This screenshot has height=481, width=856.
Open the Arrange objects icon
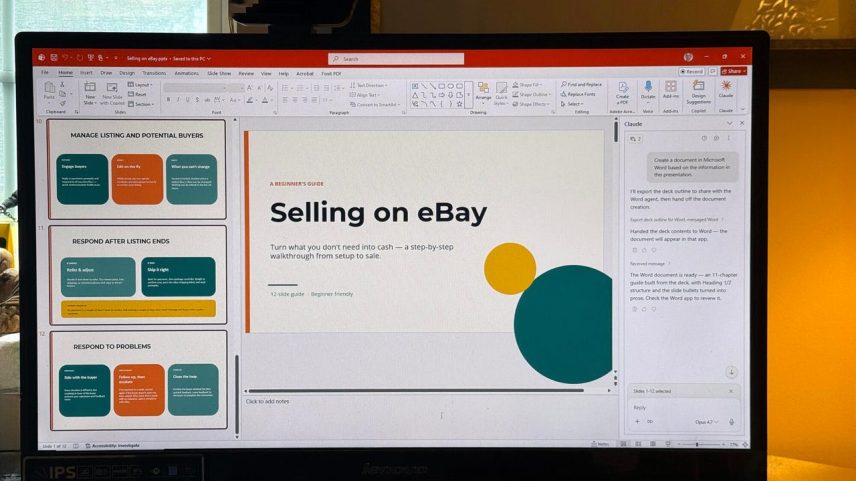click(x=483, y=88)
